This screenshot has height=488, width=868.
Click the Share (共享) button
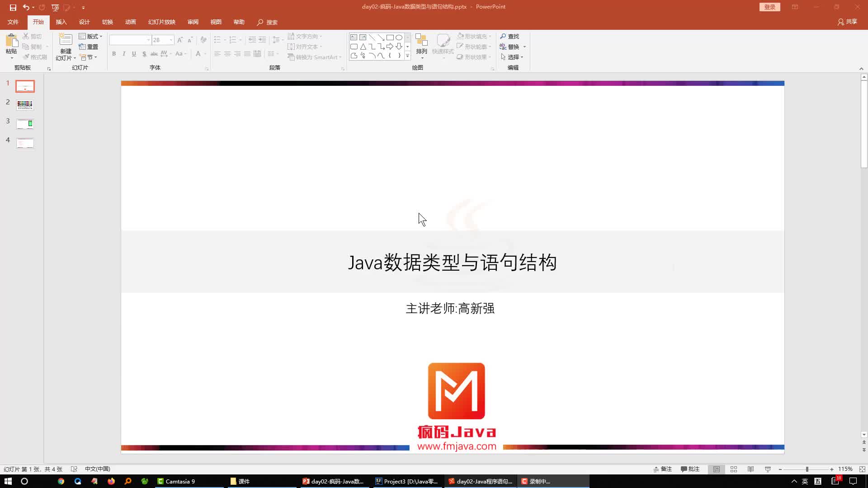(x=847, y=22)
